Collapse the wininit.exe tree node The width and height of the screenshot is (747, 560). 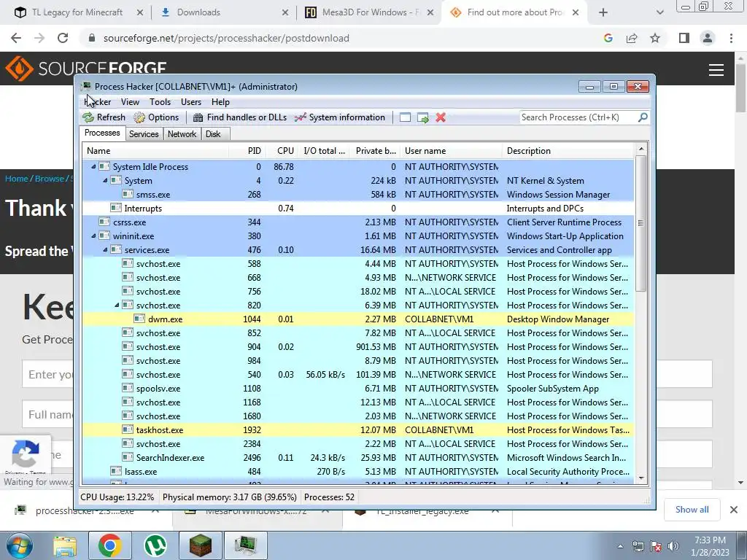click(93, 236)
